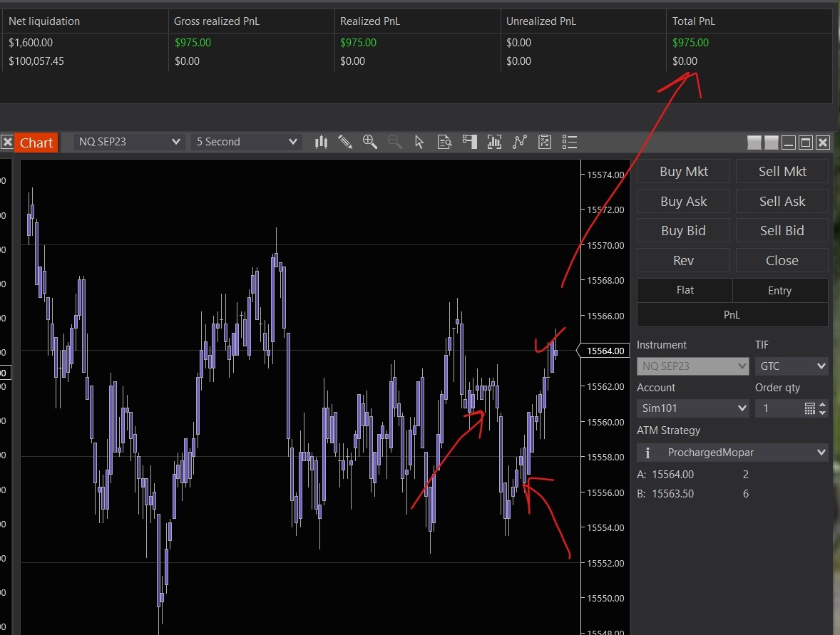Open the bar style chart icon

coord(321,142)
